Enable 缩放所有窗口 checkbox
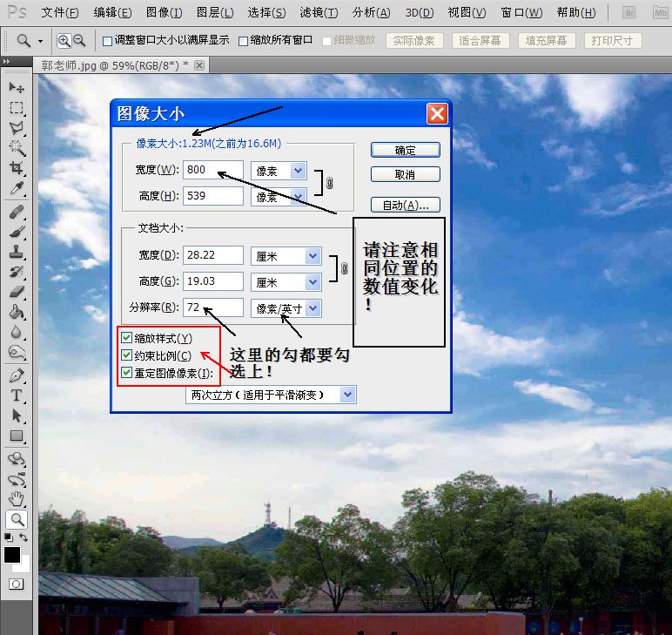The height and width of the screenshot is (635, 672). point(243,41)
